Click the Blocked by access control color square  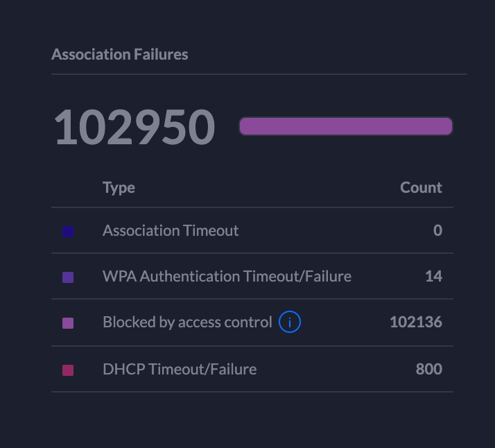point(68,322)
